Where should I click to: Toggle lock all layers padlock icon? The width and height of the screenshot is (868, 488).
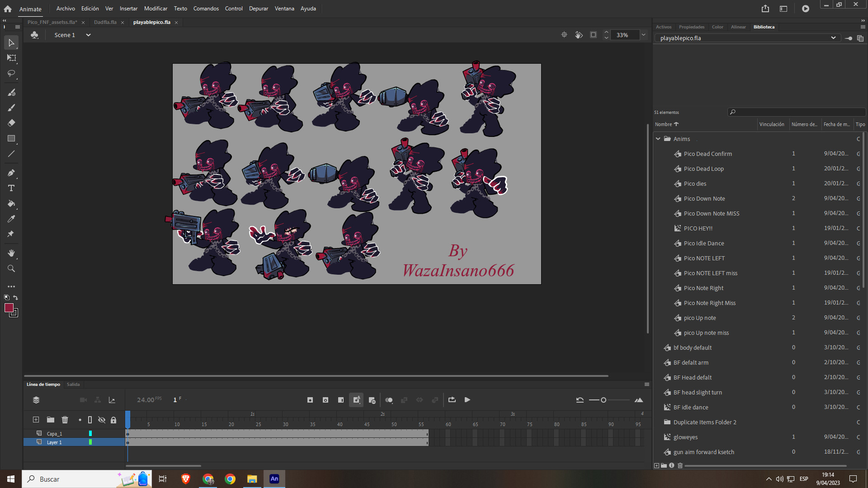click(x=113, y=420)
